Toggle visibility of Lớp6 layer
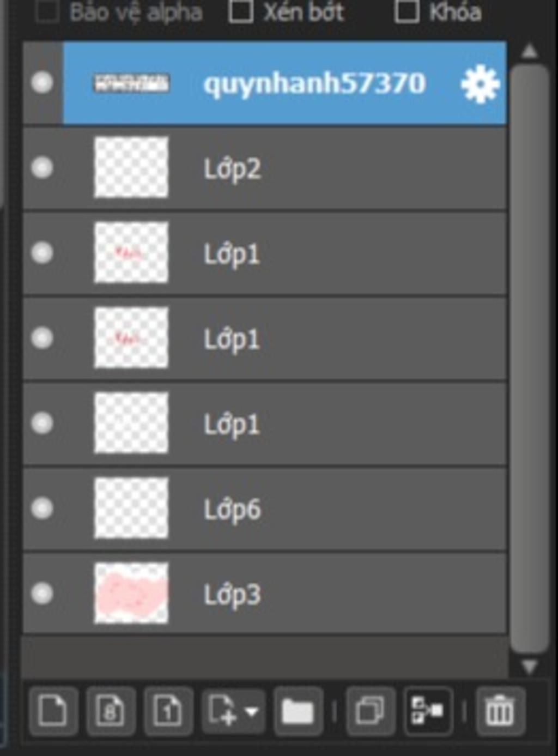The width and height of the screenshot is (558, 756). (x=42, y=509)
